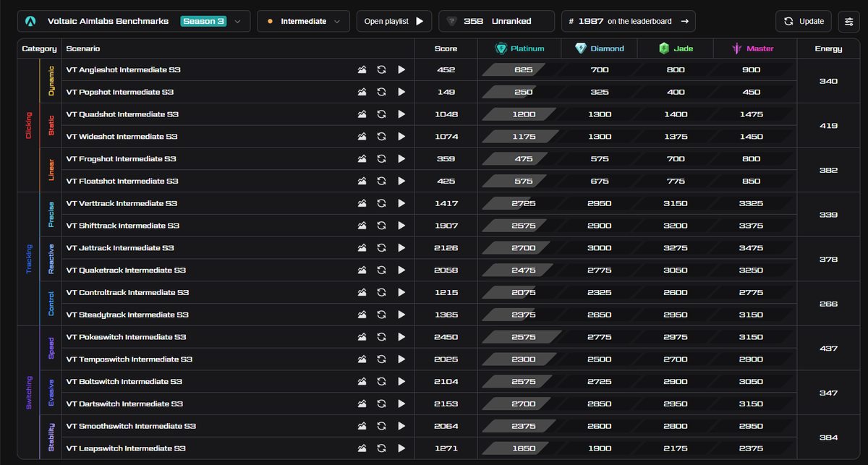868x465 pixels.
Task: Open chart icon for VT Verttrack Intermediate S3
Action: pyautogui.click(x=362, y=204)
